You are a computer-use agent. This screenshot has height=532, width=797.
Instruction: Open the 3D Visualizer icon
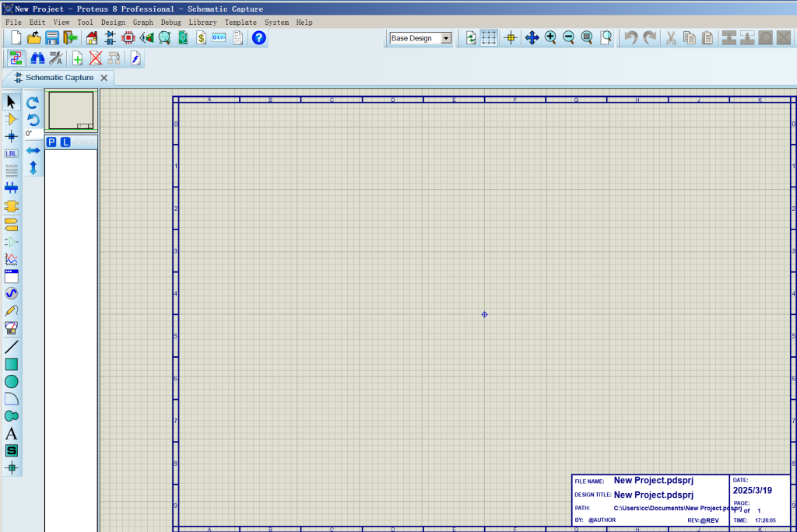click(146, 37)
